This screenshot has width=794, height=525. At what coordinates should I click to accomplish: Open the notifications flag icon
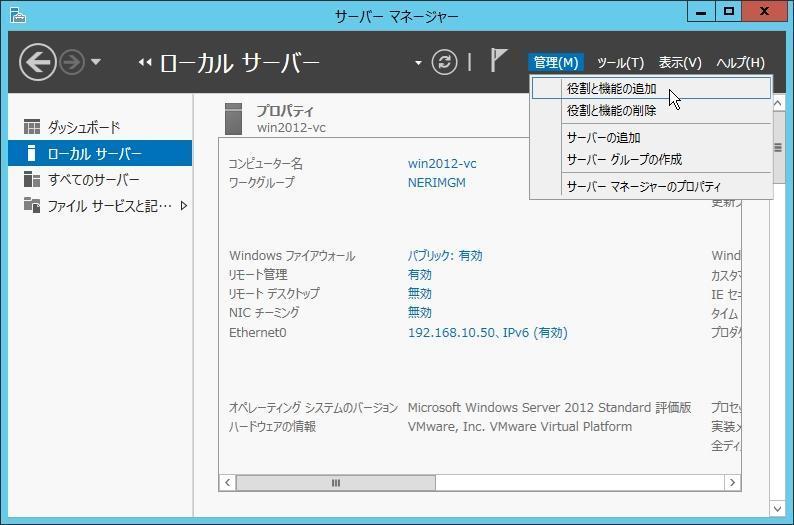(x=498, y=61)
